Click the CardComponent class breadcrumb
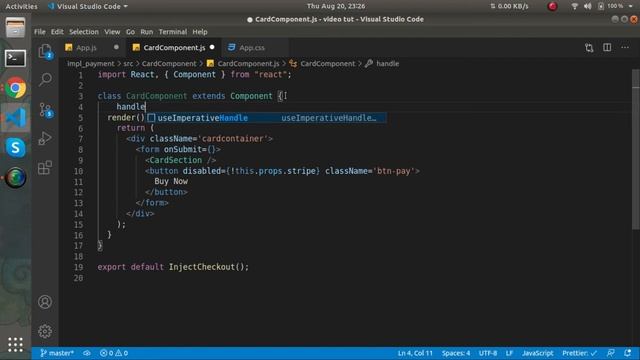 pyautogui.click(x=328, y=64)
